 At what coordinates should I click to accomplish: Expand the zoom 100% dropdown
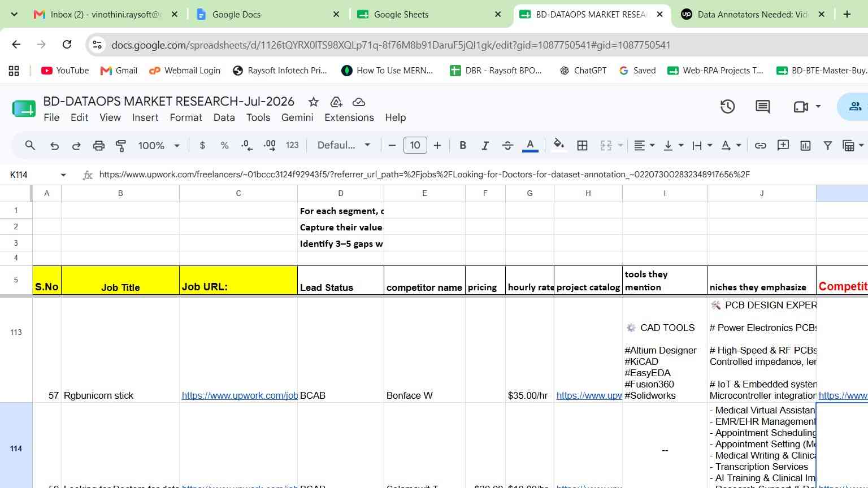point(159,146)
